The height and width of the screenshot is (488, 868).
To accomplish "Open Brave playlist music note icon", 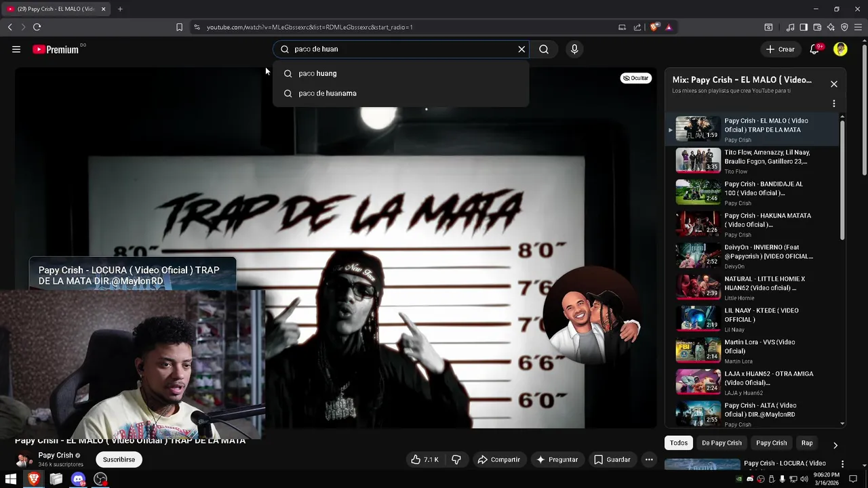I will [790, 27].
